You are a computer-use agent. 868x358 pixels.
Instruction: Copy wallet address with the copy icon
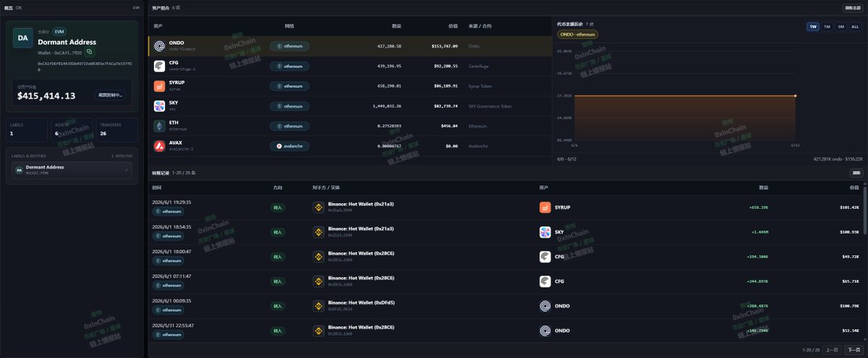90,52
